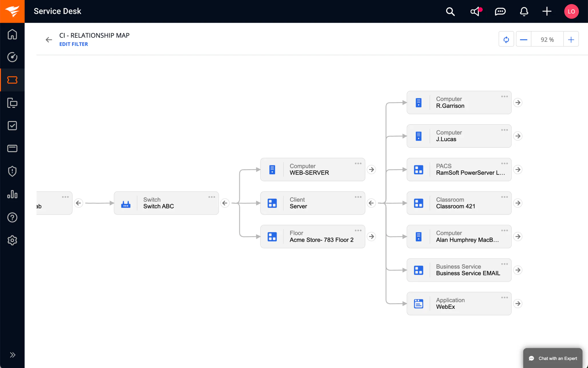Open the chat messages bubble icon

pyautogui.click(x=500, y=11)
